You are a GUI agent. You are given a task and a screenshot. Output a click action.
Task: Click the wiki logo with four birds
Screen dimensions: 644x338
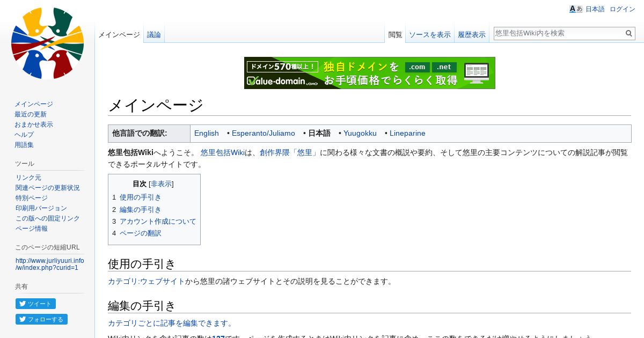47,43
